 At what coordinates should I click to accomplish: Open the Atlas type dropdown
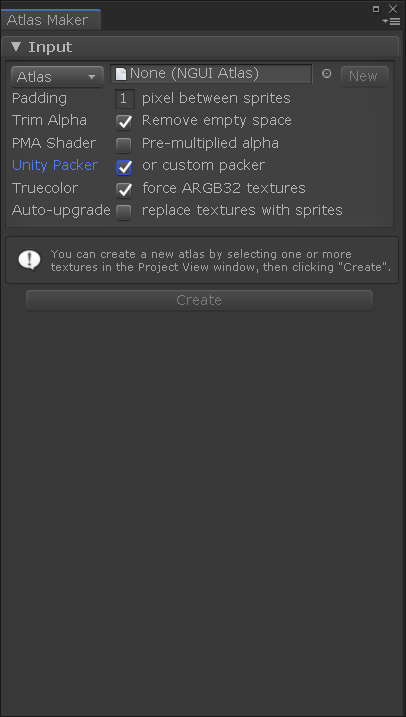tap(57, 77)
